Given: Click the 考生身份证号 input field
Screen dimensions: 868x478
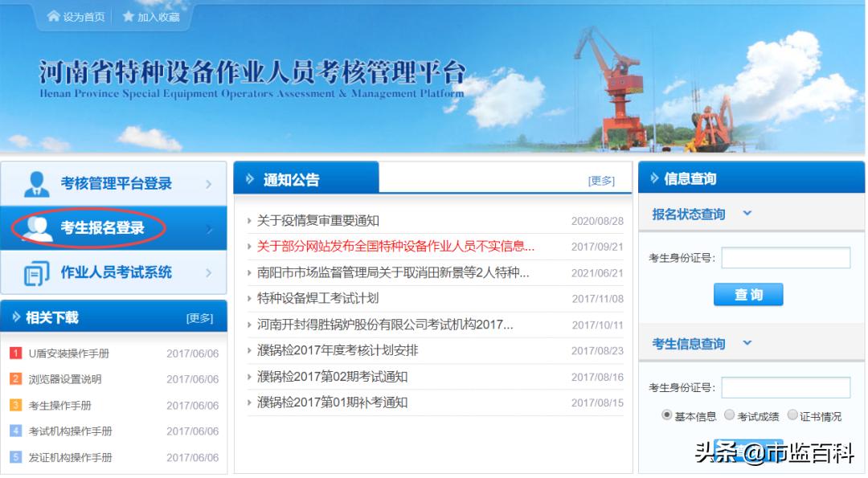Looking at the screenshot, I should [x=786, y=257].
